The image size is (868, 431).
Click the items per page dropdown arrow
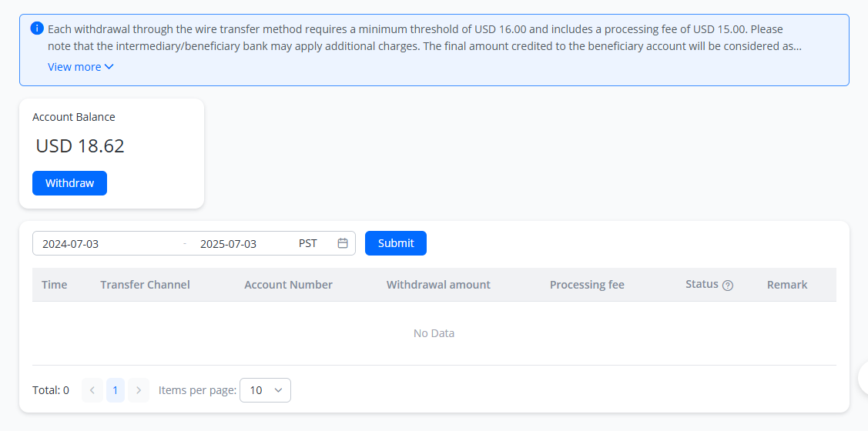pyautogui.click(x=279, y=390)
